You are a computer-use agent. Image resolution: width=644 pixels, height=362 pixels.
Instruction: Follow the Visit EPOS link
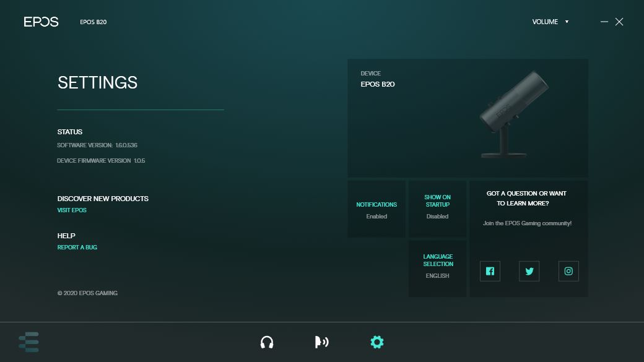click(x=72, y=210)
